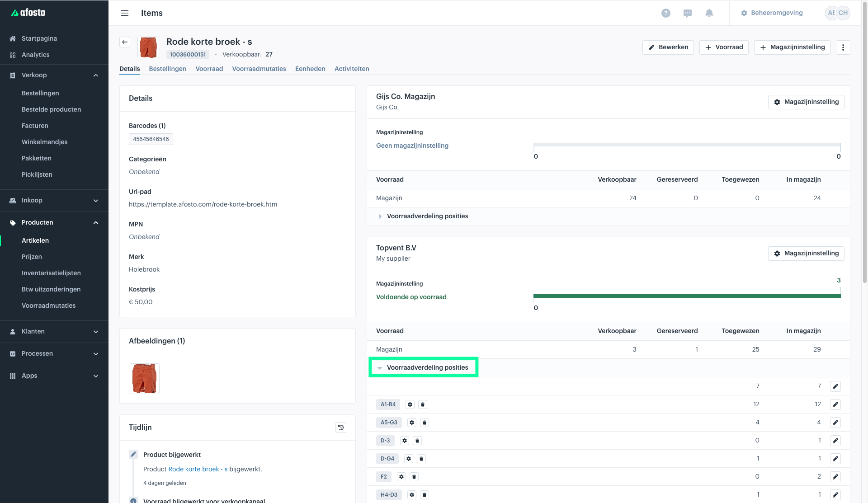Open the notifications bell icon
Viewport: 868px width, 503px height.
709,13
